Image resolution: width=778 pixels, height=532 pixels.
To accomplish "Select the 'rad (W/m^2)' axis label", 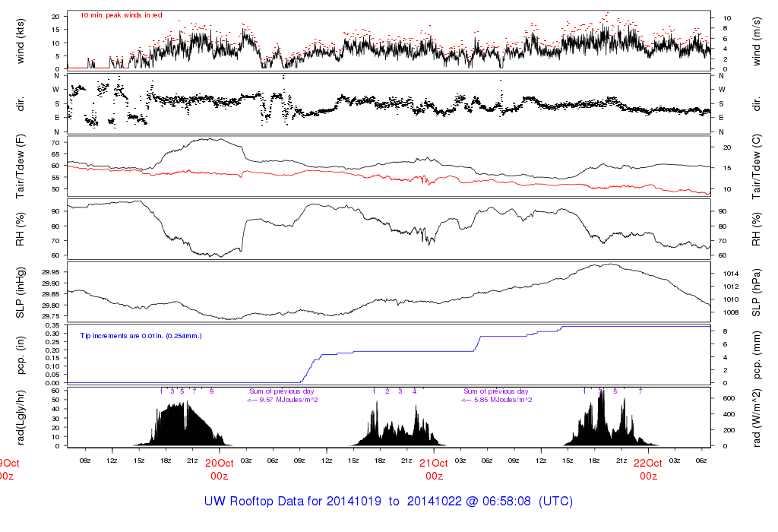I will [x=756, y=417].
